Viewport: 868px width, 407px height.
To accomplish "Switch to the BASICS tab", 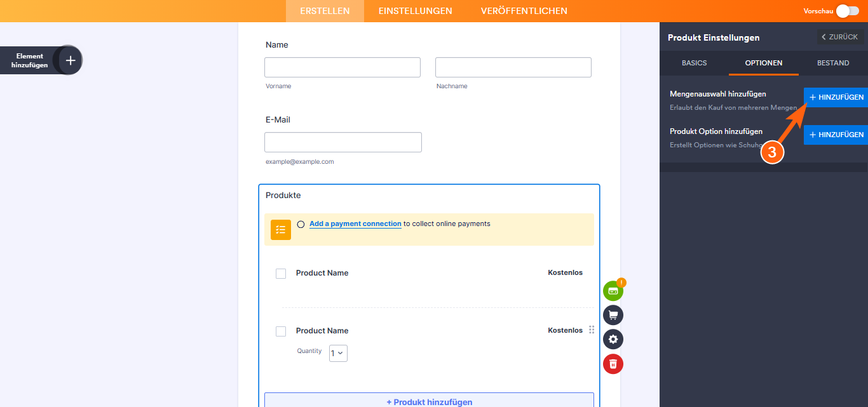I will [694, 63].
